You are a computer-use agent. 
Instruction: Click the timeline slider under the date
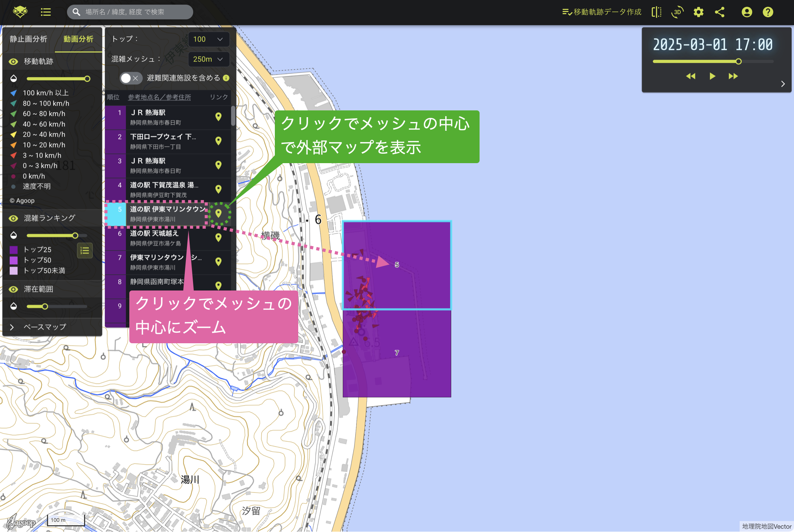713,61
